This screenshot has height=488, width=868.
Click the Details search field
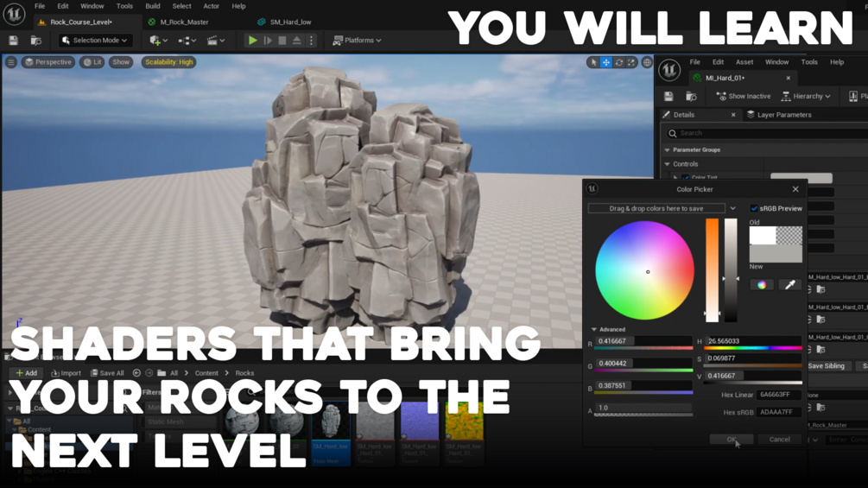(767, 133)
